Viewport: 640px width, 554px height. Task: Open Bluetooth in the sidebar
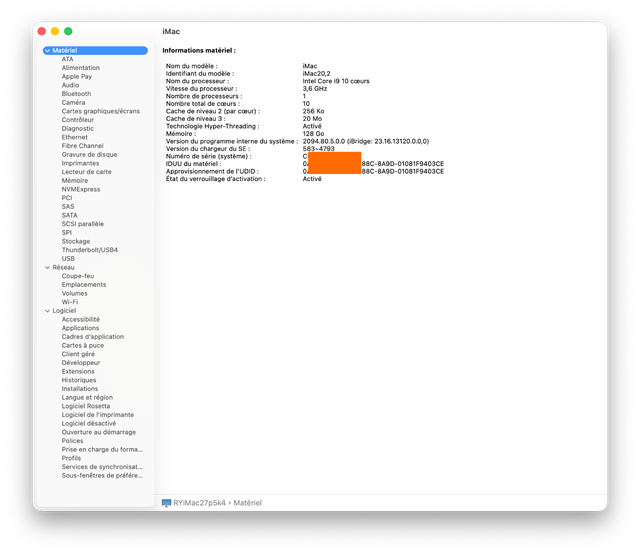coord(76,94)
